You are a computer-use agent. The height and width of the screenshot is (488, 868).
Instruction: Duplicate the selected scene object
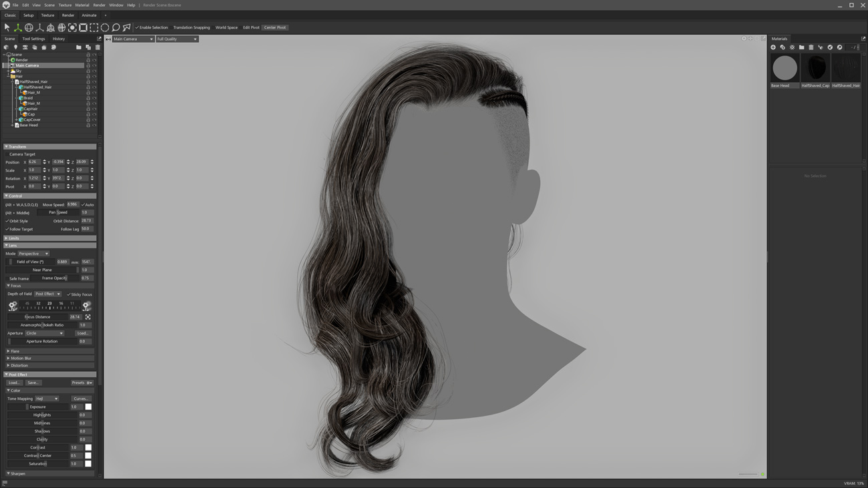click(x=87, y=47)
